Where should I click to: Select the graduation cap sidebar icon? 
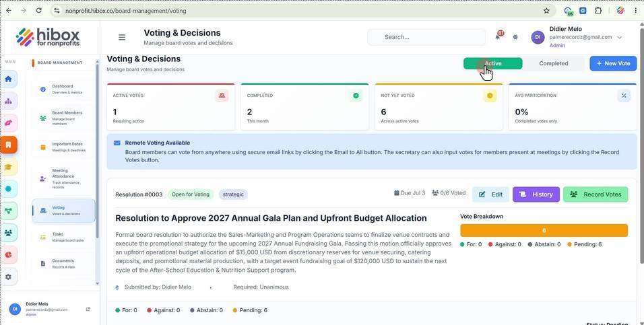tap(9, 167)
